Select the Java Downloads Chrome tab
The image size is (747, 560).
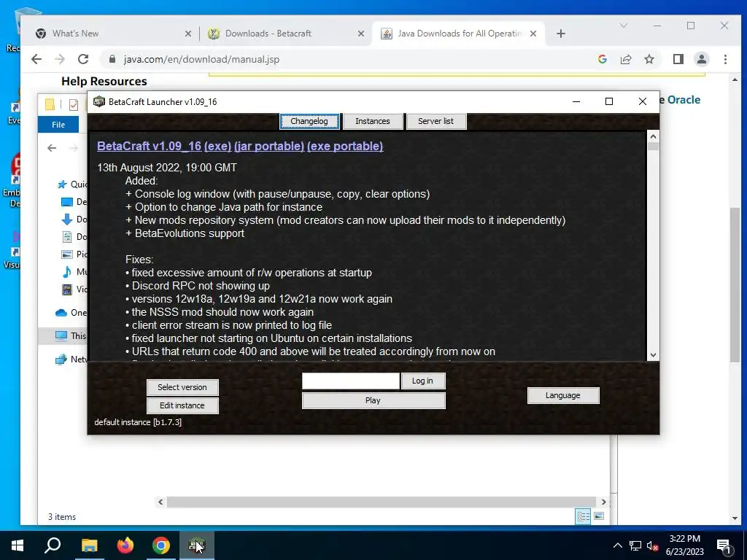click(x=460, y=34)
